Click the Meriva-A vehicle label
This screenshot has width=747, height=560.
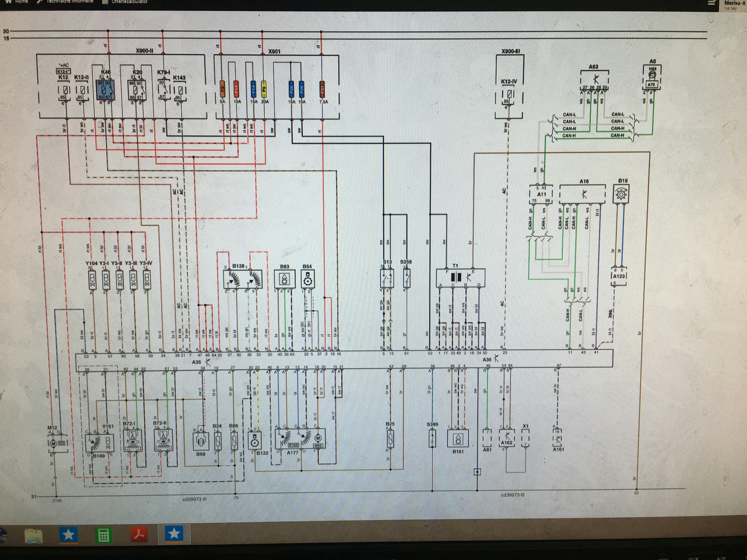point(735,3)
